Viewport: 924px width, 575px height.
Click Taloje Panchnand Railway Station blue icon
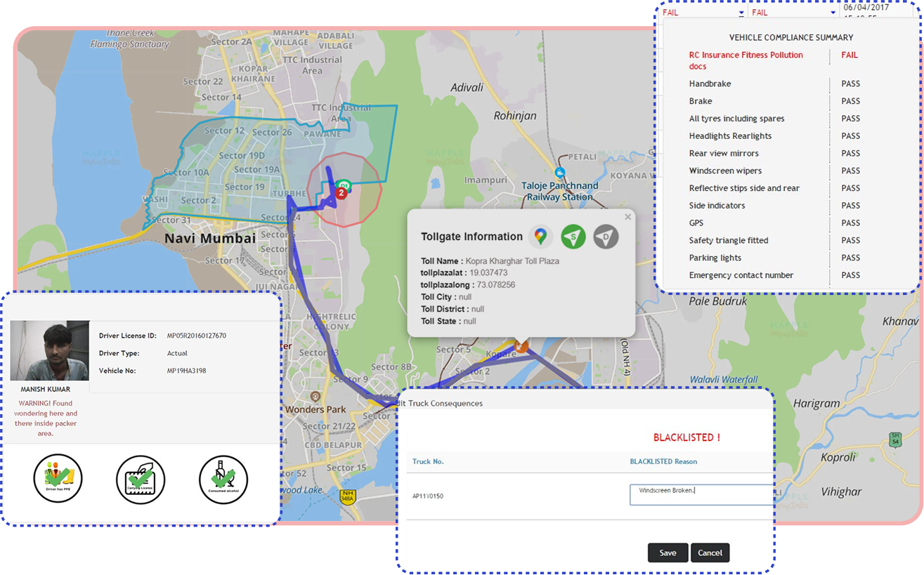pyautogui.click(x=559, y=173)
